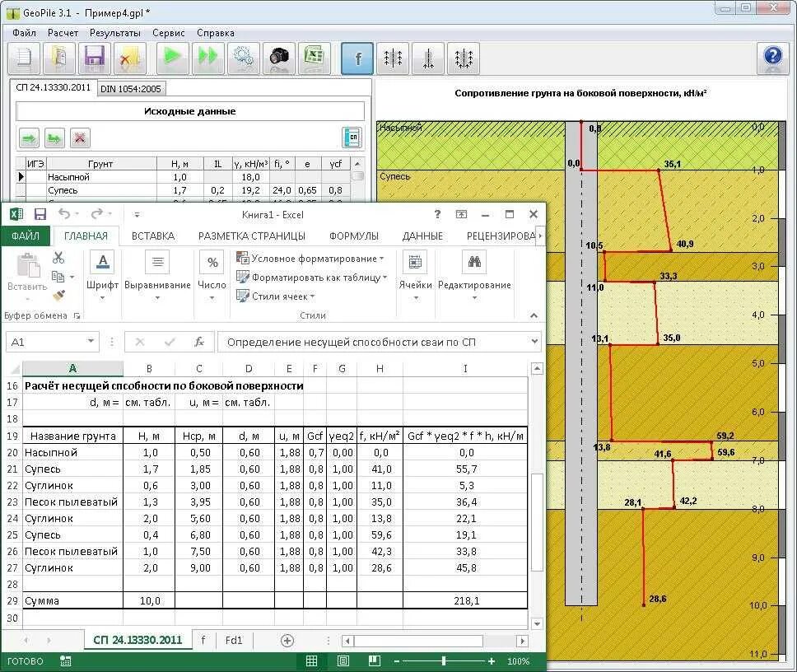Viewport: 797px width, 672px height.
Task: Open the Результаты menu in GeoPile
Action: [114, 33]
